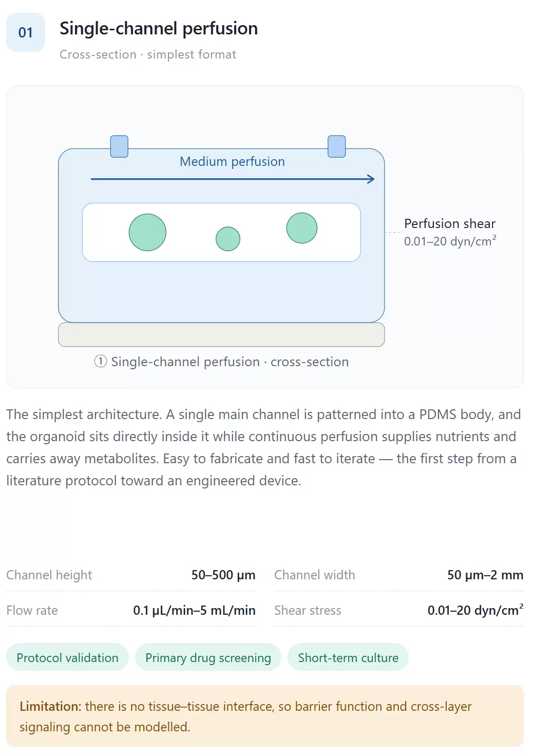Click the Channel height value 50–500 µm

click(223, 575)
